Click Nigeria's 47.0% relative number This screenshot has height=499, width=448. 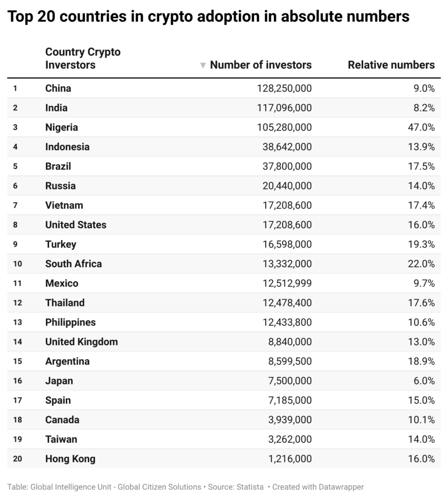(421, 127)
